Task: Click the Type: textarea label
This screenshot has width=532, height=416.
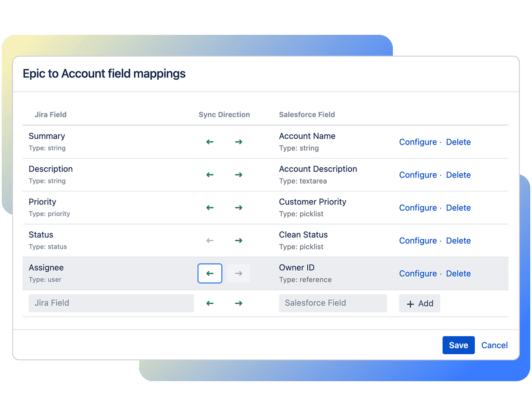Action: [303, 181]
